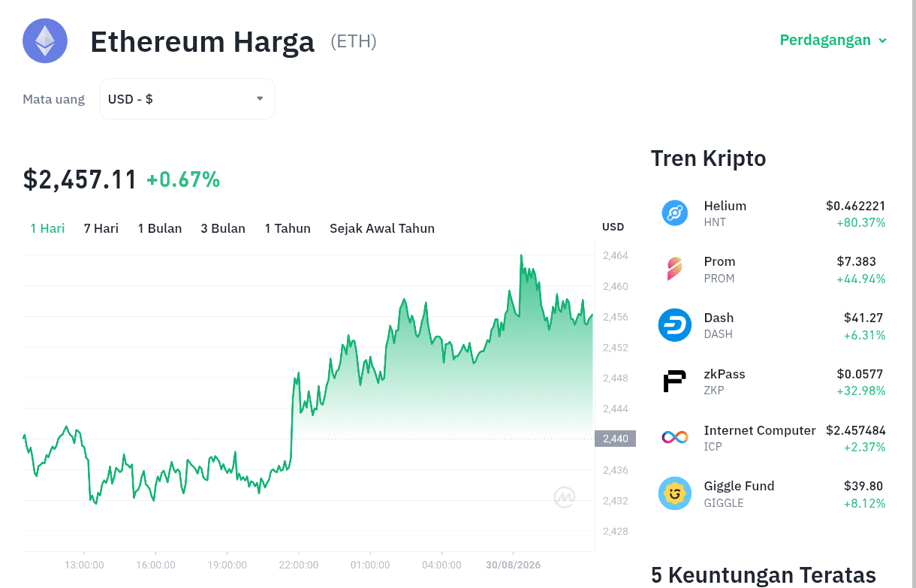Open the Helium HNT link

773,213
